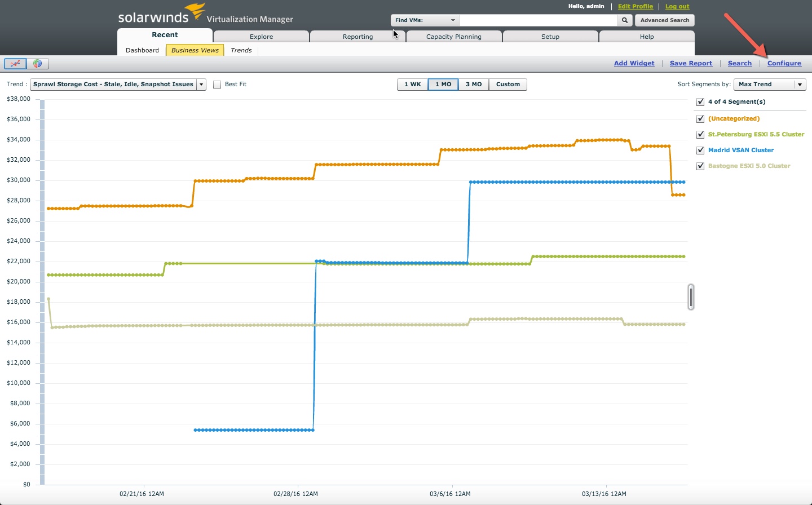This screenshot has width=812, height=505.
Task: Click the side panel resize handle
Action: point(691,297)
